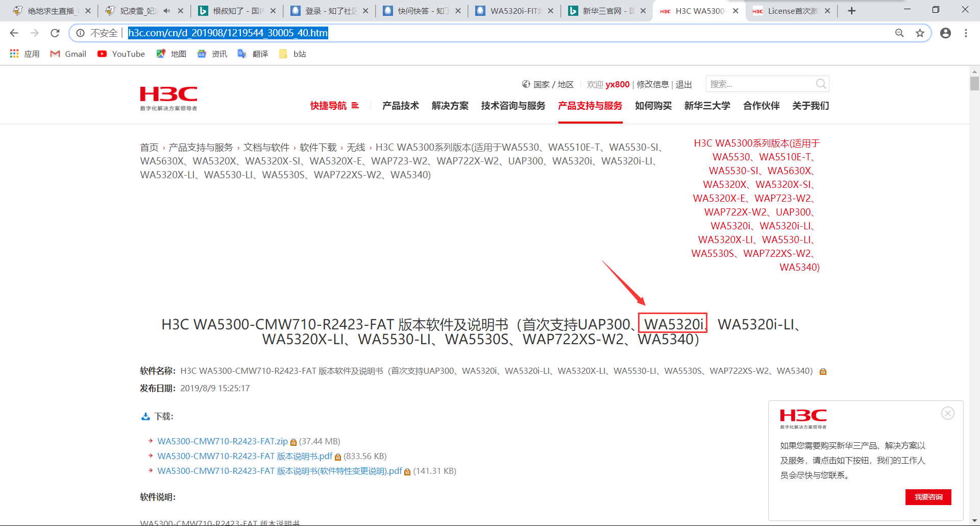Open the 软件特性变更说明 pdf link
This screenshot has height=526, width=980.
click(x=280, y=471)
